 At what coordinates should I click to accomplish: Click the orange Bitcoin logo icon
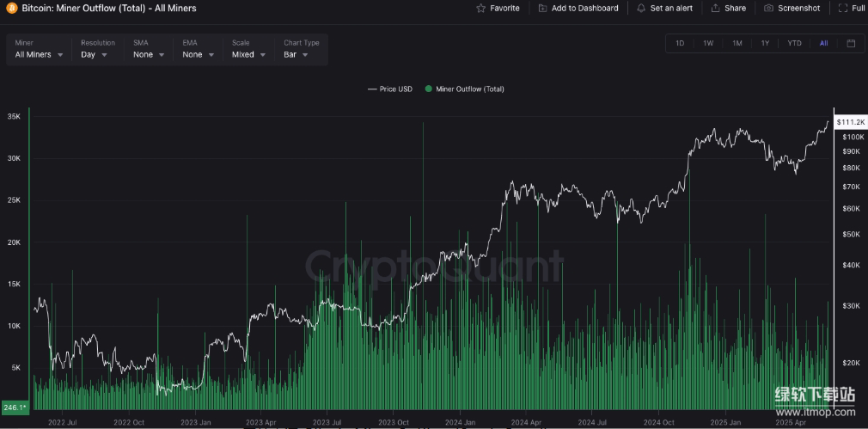12,9
